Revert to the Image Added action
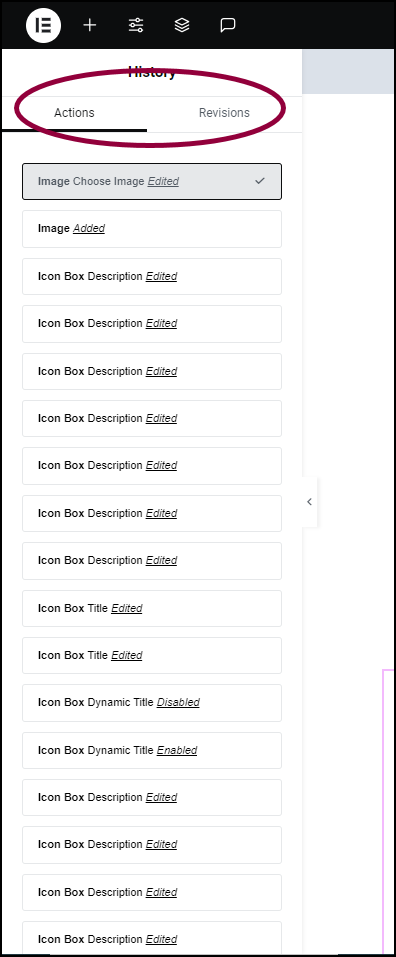 pos(152,229)
